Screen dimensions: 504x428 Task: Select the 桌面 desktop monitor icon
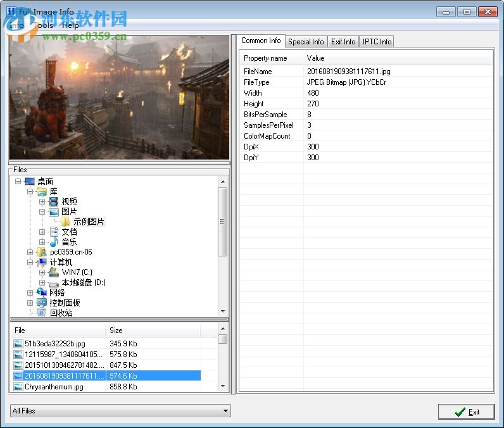tap(30, 182)
